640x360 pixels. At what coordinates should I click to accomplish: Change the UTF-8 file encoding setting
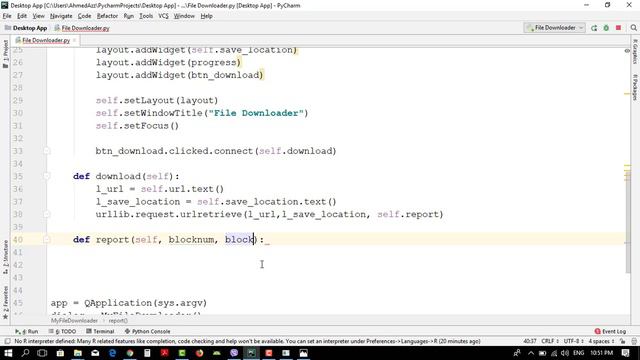(x=573, y=341)
